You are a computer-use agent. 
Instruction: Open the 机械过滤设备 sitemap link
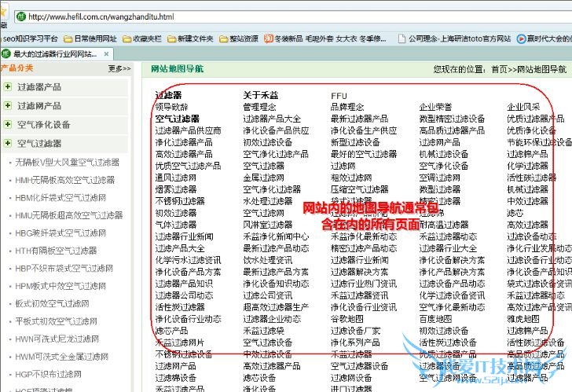point(443,154)
